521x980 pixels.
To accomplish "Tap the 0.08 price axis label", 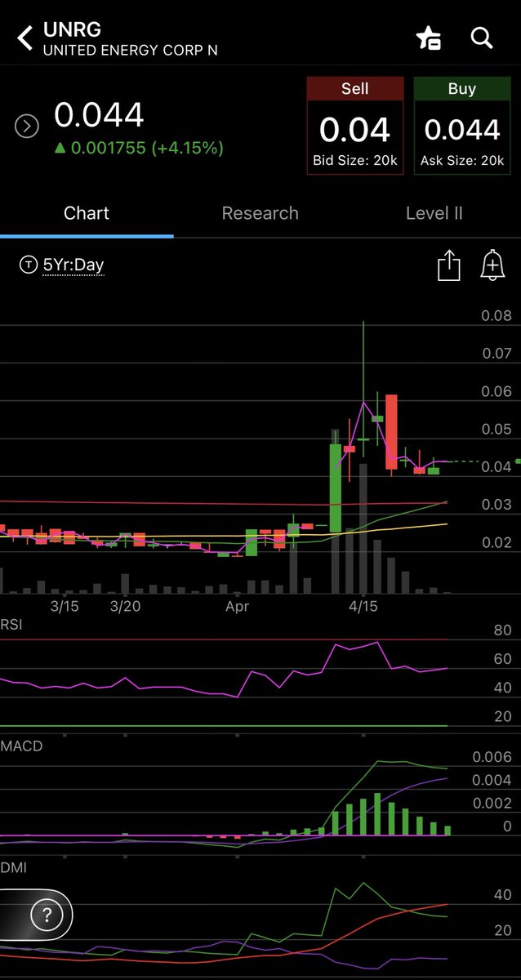I will click(x=497, y=316).
